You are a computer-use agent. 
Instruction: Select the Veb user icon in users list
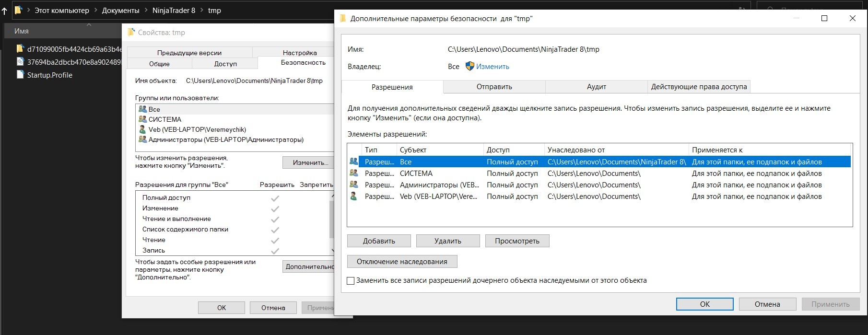coord(142,129)
